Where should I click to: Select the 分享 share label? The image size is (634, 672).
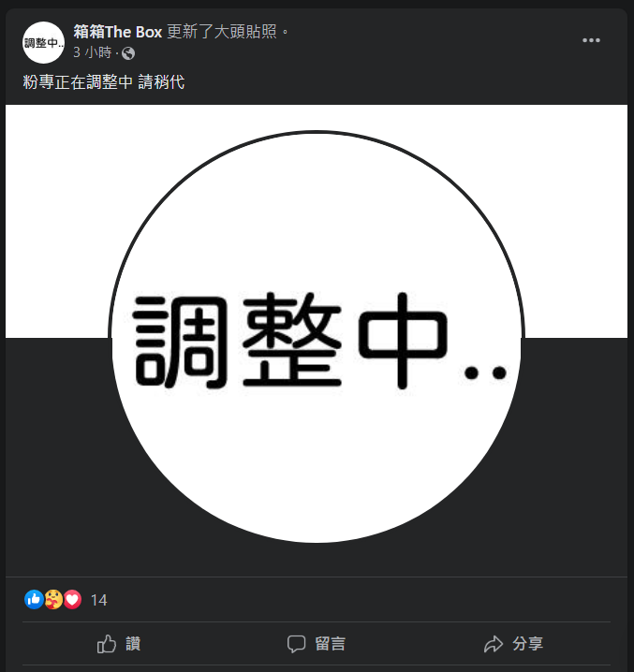(527, 644)
